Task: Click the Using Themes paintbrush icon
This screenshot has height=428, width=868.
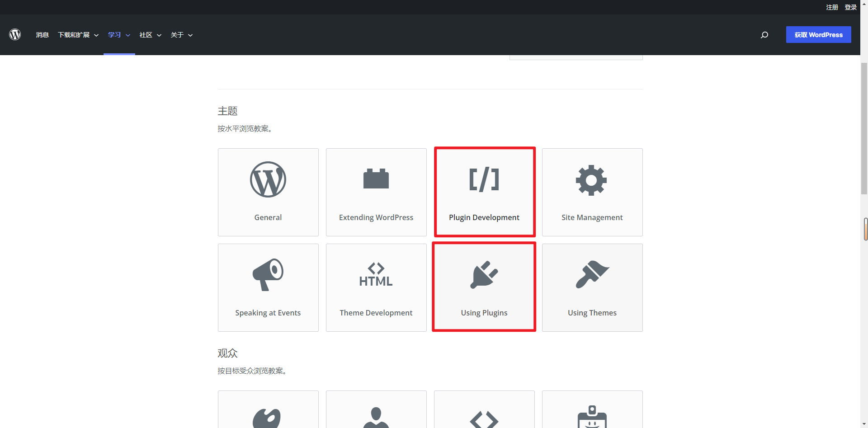Action: coord(592,274)
